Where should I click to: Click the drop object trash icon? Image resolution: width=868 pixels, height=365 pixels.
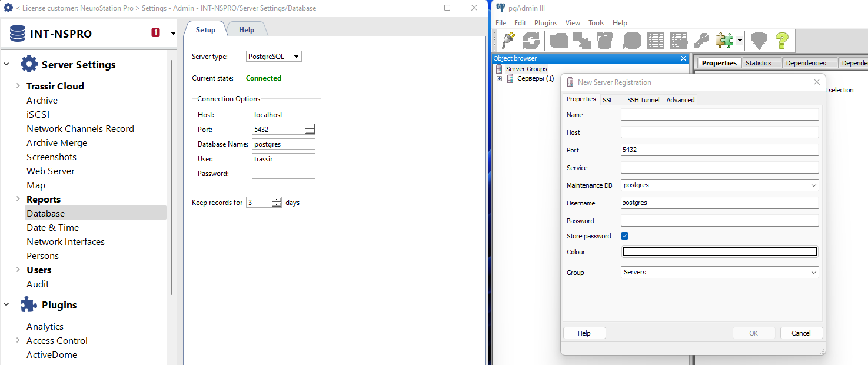[604, 40]
